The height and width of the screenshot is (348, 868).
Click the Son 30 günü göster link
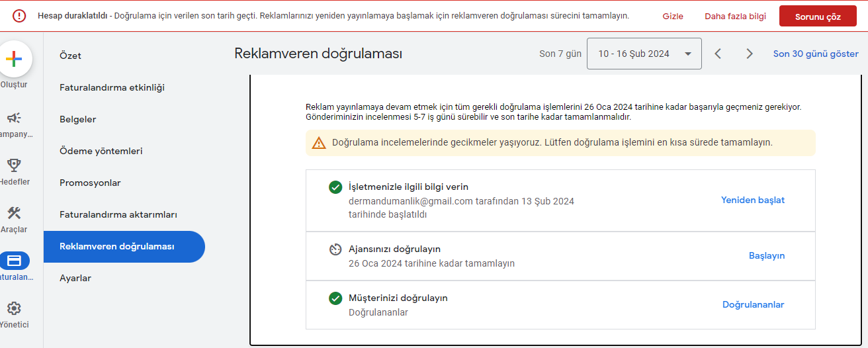click(816, 54)
